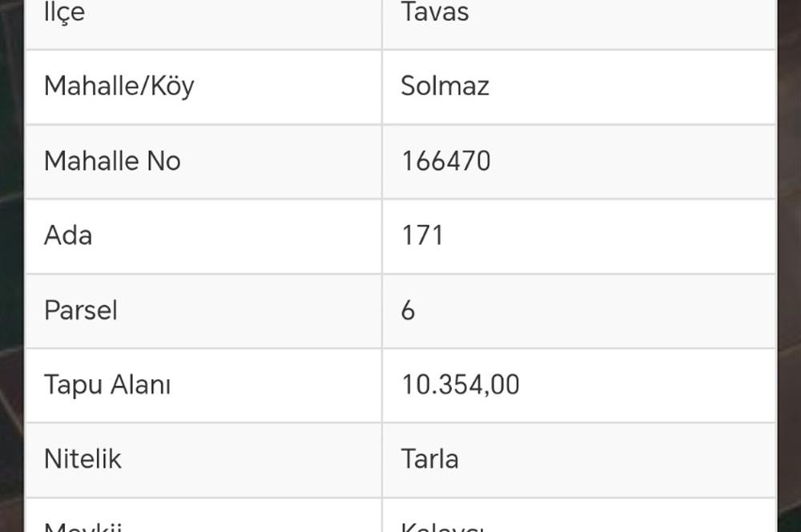The width and height of the screenshot is (801, 532).
Task: Click the Ada row label
Action: (68, 236)
